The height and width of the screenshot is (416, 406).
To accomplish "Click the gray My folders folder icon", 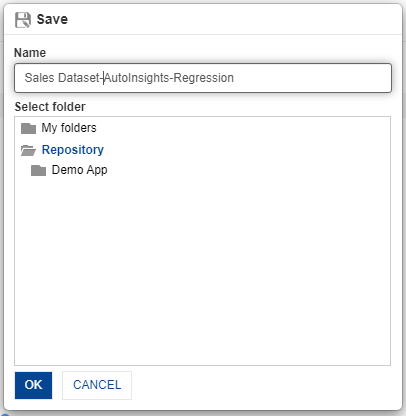I will pyautogui.click(x=28, y=128).
